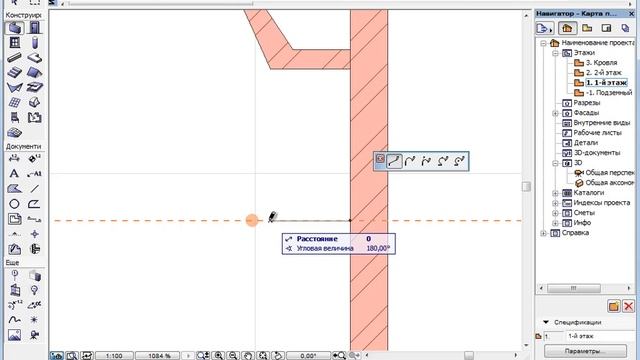Collapse the Этажи tree node
The image size is (640, 360).
556,53
